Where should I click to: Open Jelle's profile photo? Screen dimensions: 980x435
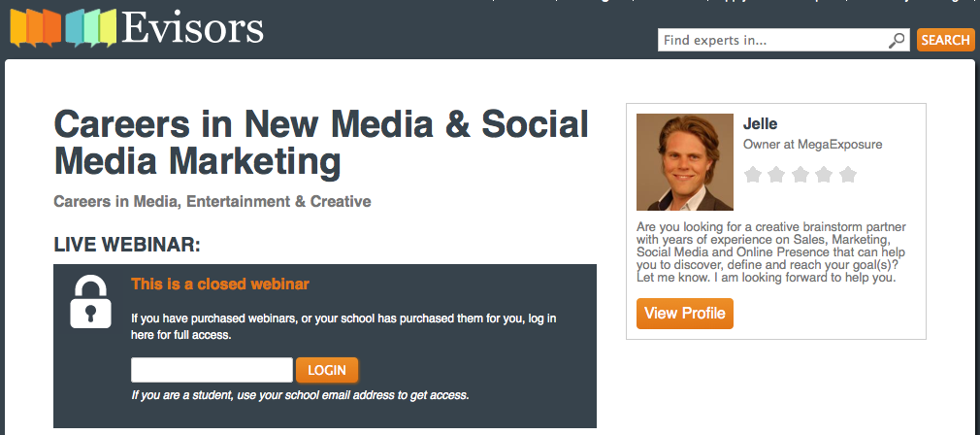tap(684, 162)
